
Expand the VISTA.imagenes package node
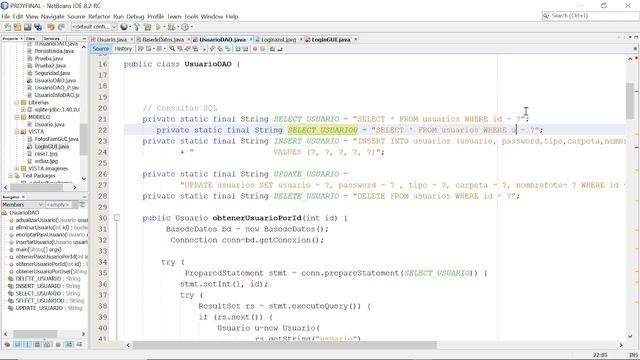(17, 169)
